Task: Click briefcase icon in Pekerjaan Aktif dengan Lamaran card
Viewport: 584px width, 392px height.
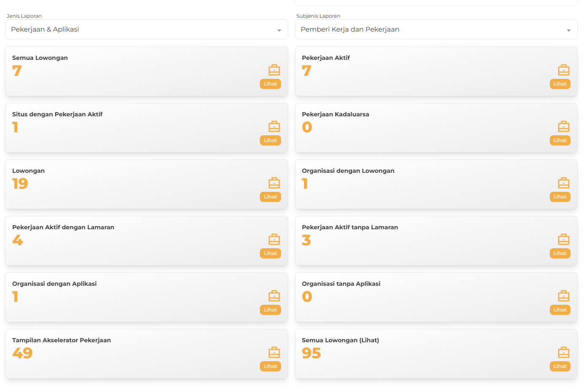Action: 274,239
